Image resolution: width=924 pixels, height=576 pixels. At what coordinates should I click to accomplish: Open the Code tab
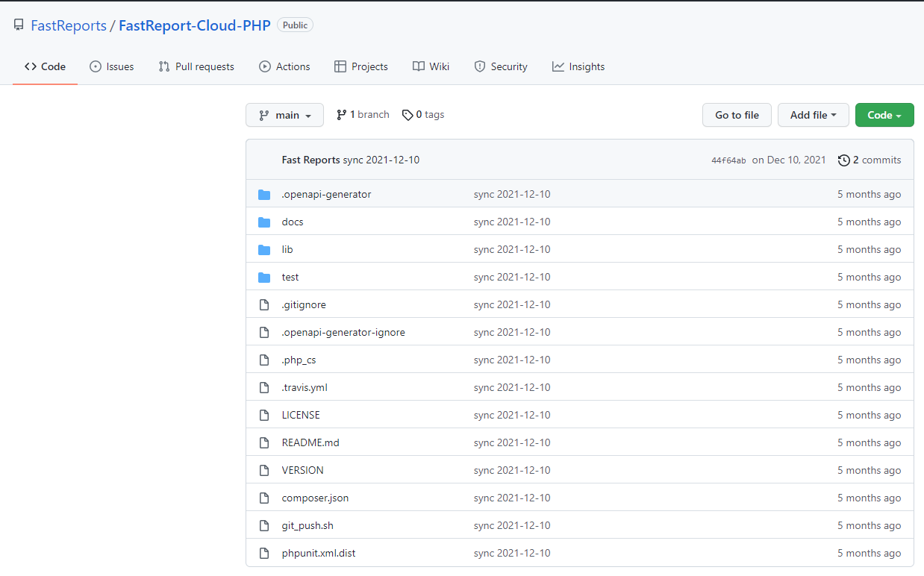(x=45, y=66)
